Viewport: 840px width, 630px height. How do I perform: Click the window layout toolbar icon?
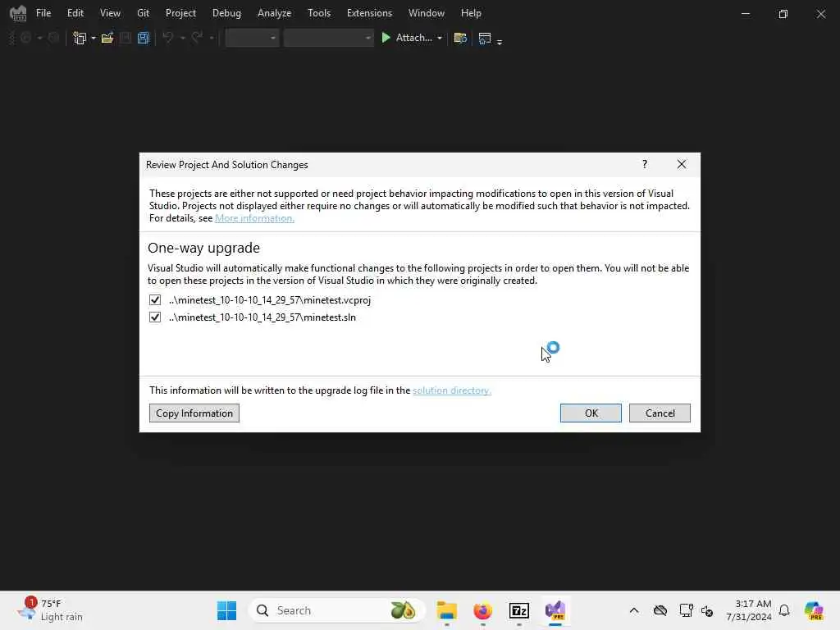[484, 38]
